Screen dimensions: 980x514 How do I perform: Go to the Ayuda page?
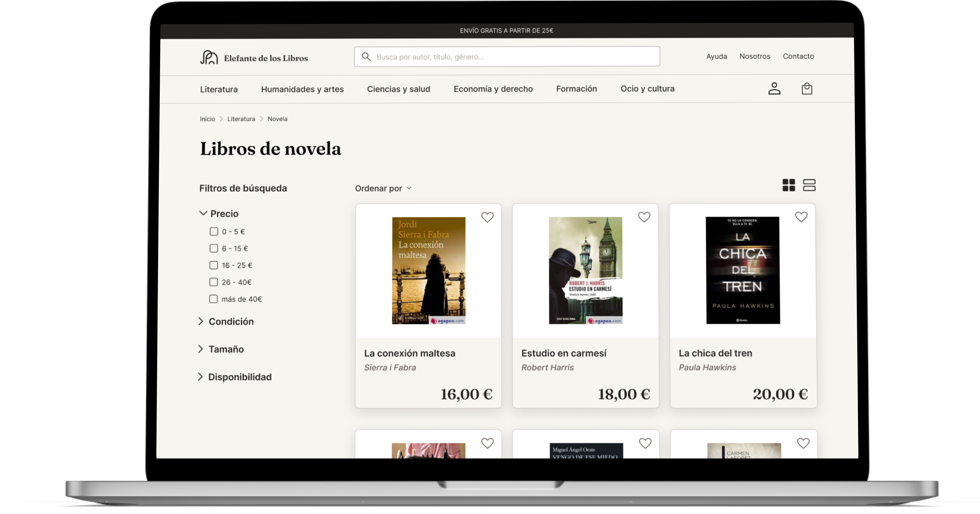(x=716, y=56)
